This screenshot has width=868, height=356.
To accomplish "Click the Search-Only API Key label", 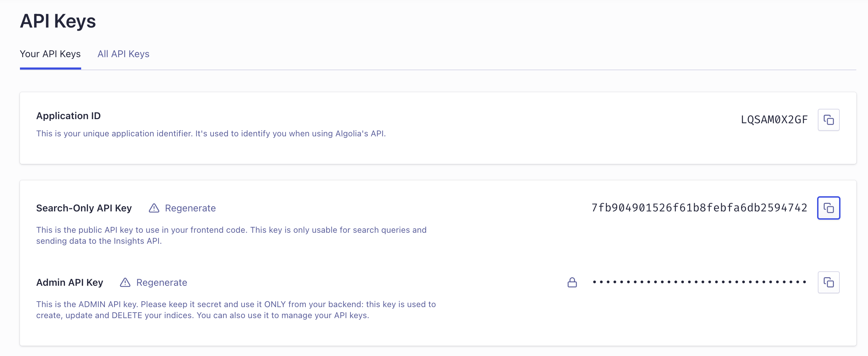I will click(84, 208).
